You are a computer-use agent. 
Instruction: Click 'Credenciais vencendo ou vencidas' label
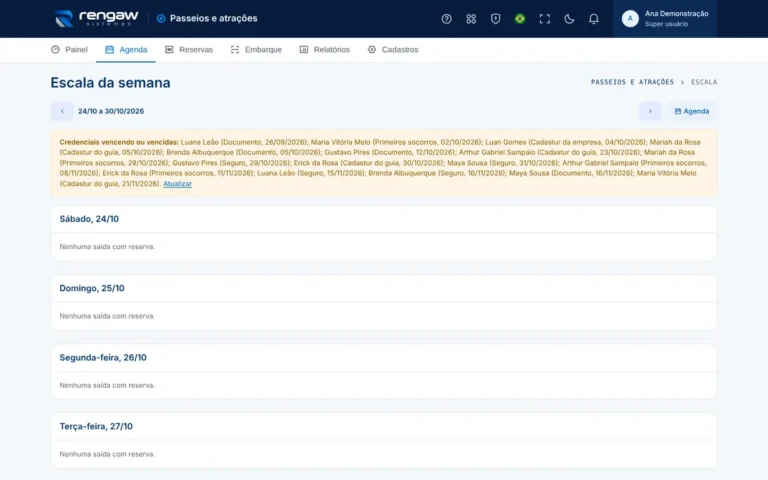pyautogui.click(x=119, y=142)
